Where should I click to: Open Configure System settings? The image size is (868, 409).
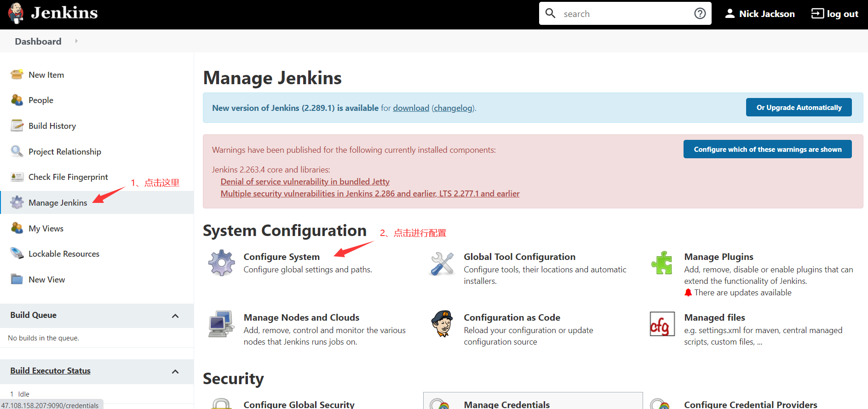pyautogui.click(x=282, y=257)
